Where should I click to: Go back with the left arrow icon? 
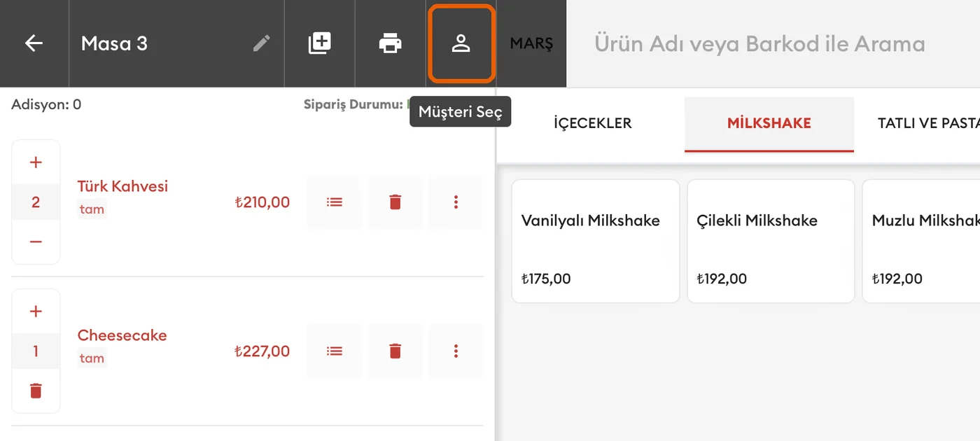tap(34, 43)
